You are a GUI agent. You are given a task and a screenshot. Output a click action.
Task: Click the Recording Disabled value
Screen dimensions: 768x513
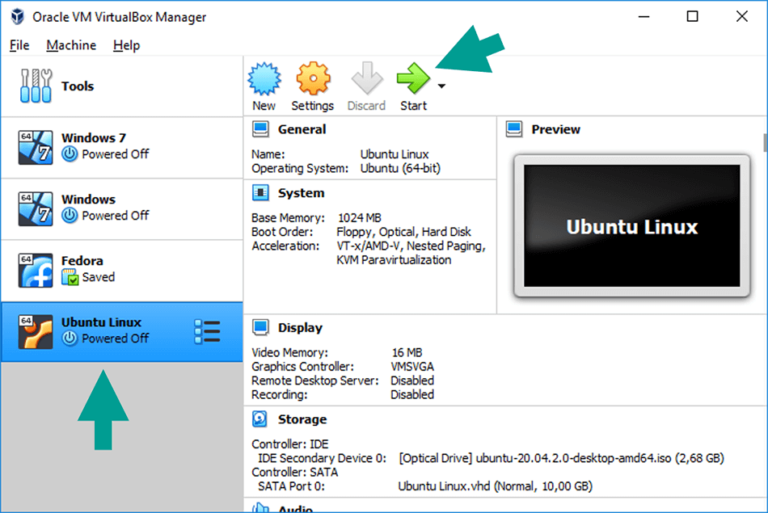[412, 395]
